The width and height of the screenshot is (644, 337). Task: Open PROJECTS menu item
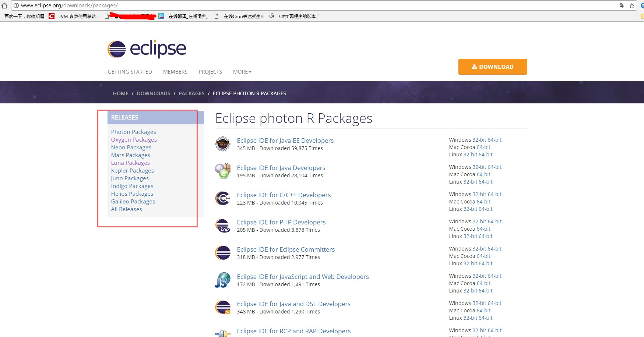(x=210, y=72)
